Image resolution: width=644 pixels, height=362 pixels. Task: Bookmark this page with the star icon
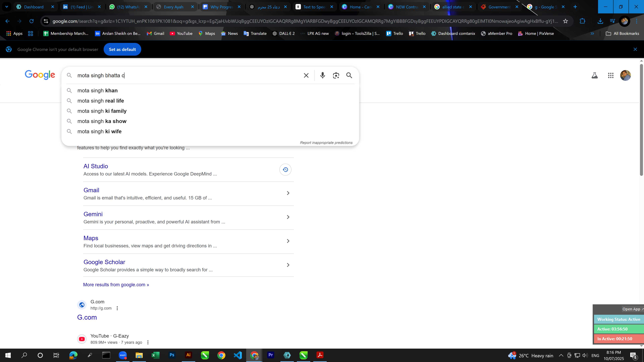pos(566,21)
